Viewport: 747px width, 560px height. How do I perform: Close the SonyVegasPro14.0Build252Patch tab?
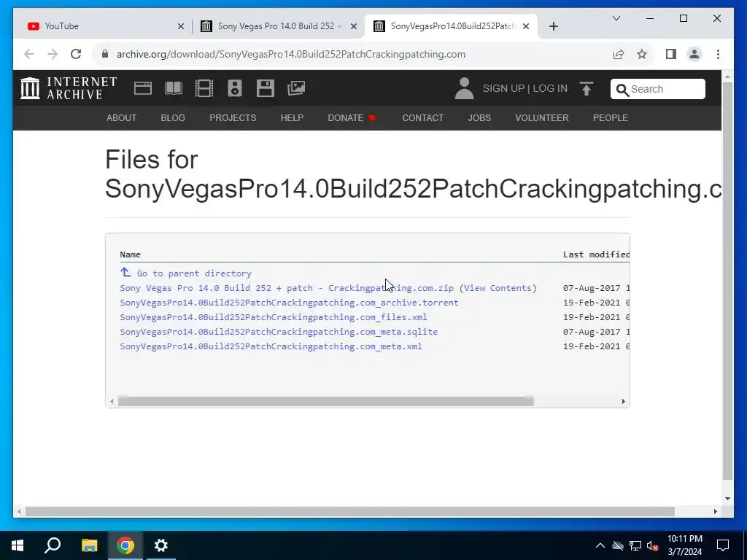tap(526, 26)
